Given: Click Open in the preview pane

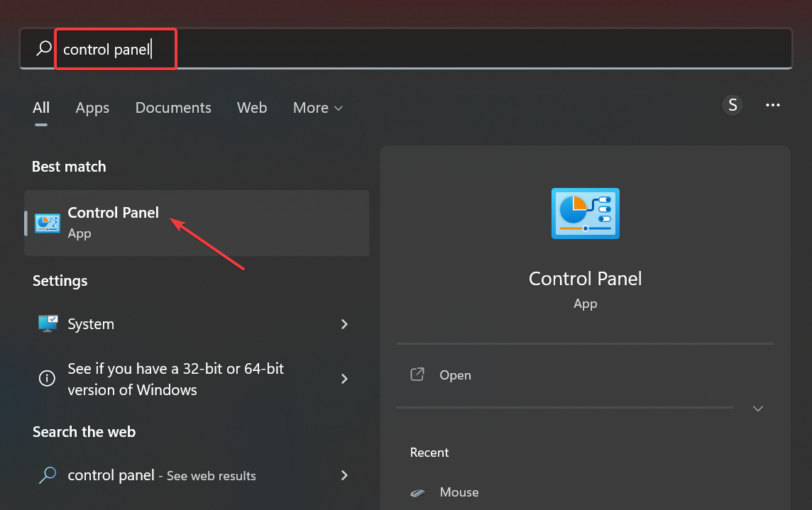Looking at the screenshot, I should 585,375.
